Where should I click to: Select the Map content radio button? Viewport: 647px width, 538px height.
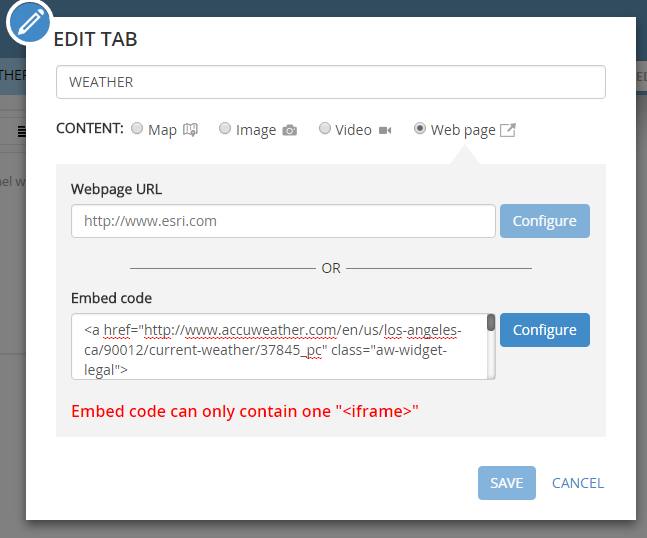137,129
